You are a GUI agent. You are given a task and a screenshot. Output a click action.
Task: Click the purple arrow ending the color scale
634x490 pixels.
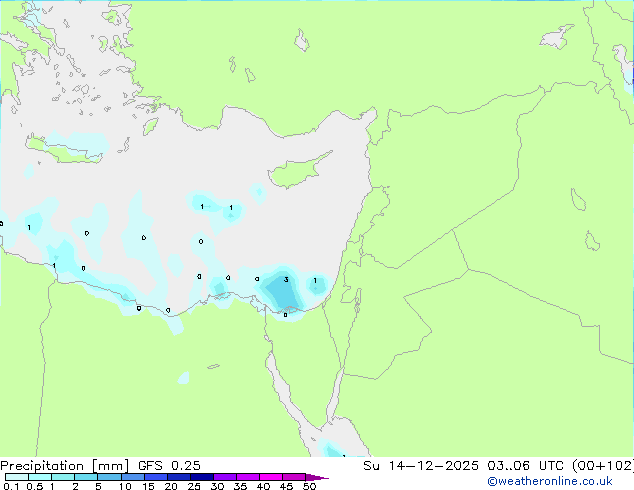(x=317, y=477)
